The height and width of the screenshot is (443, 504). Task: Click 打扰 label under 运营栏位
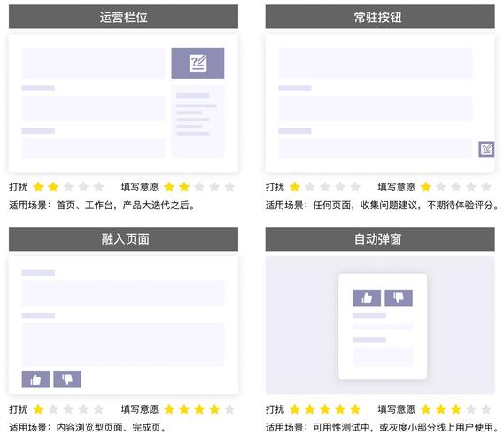19,187
